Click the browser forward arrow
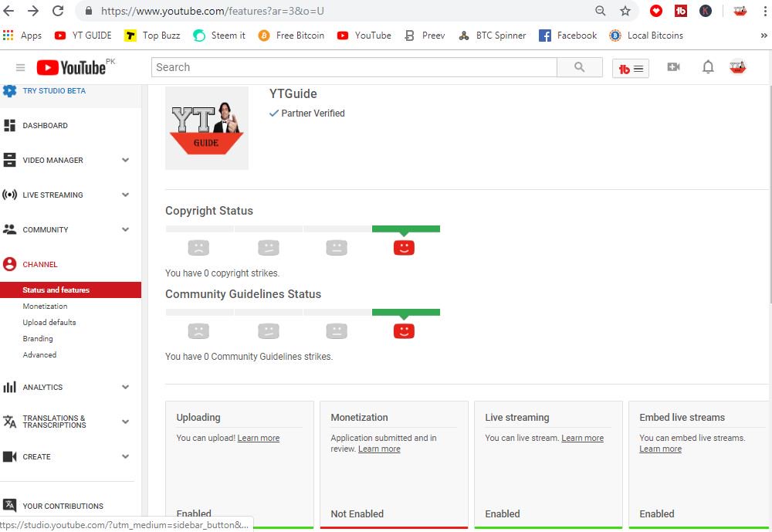The height and width of the screenshot is (532, 772). [33, 11]
